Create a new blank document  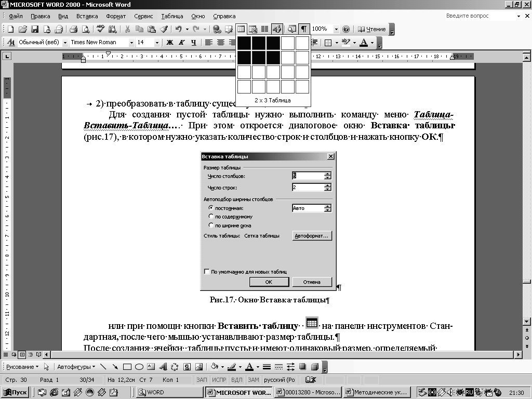click(x=10, y=29)
